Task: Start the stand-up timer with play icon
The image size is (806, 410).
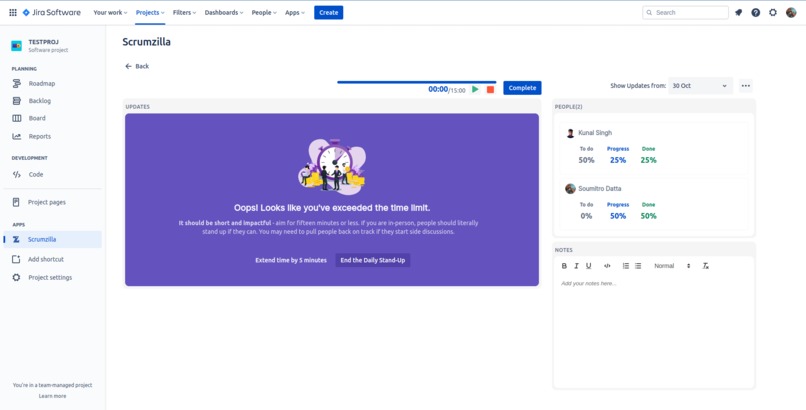Action: tap(475, 89)
